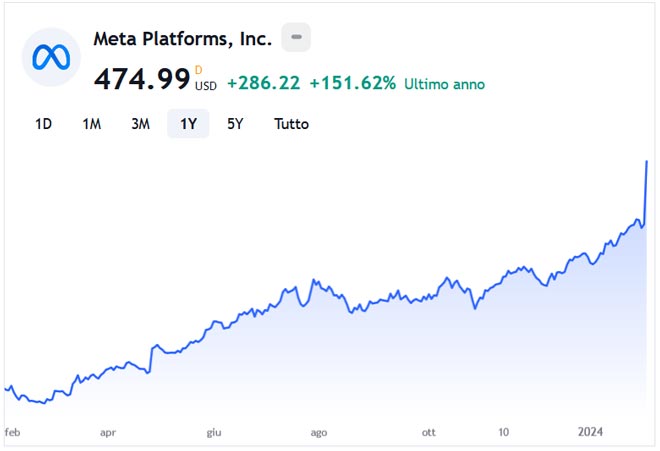Click the 2024 year marker on axis
The height and width of the screenshot is (451, 660).
click(591, 432)
